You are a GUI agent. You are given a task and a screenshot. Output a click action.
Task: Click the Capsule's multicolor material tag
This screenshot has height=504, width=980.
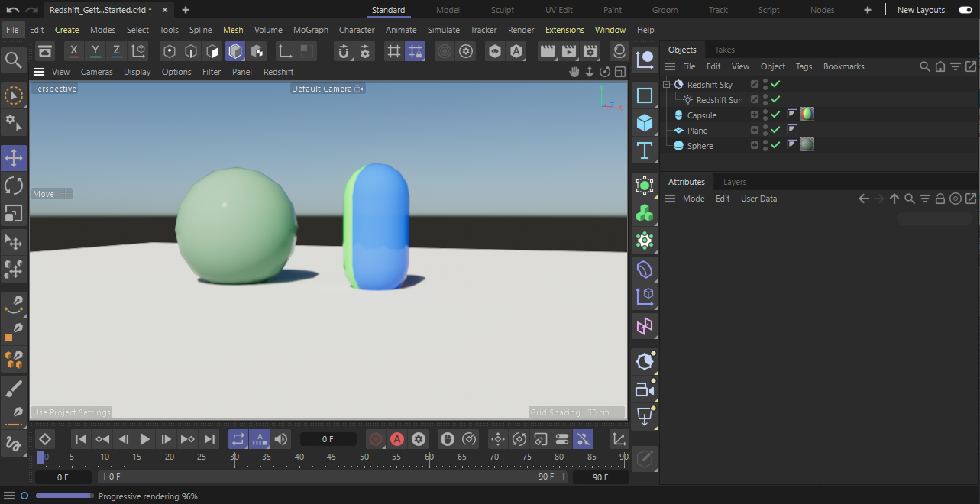click(x=807, y=115)
